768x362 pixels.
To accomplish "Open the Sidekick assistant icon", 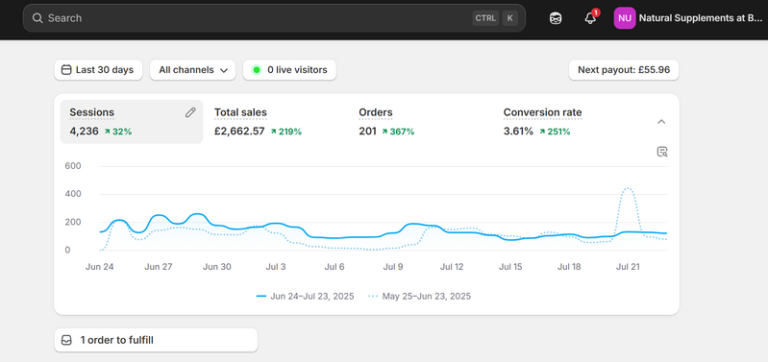I will click(x=555, y=18).
